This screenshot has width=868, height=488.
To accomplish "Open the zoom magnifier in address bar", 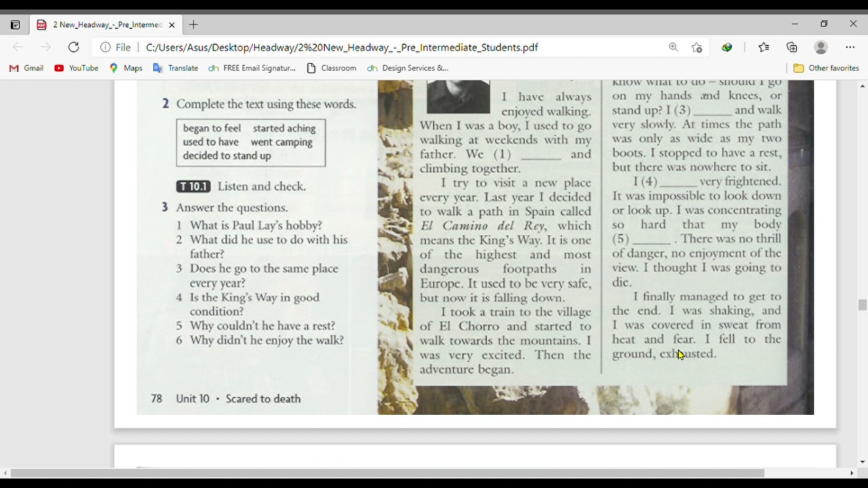I will (x=673, y=47).
